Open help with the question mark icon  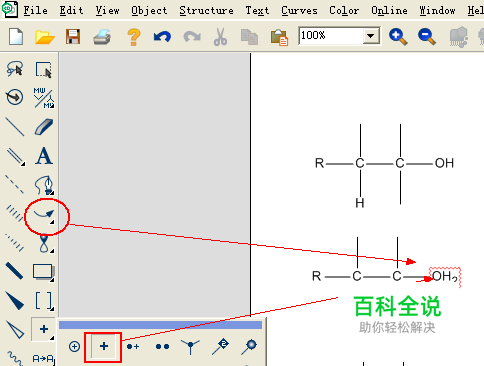[134, 37]
